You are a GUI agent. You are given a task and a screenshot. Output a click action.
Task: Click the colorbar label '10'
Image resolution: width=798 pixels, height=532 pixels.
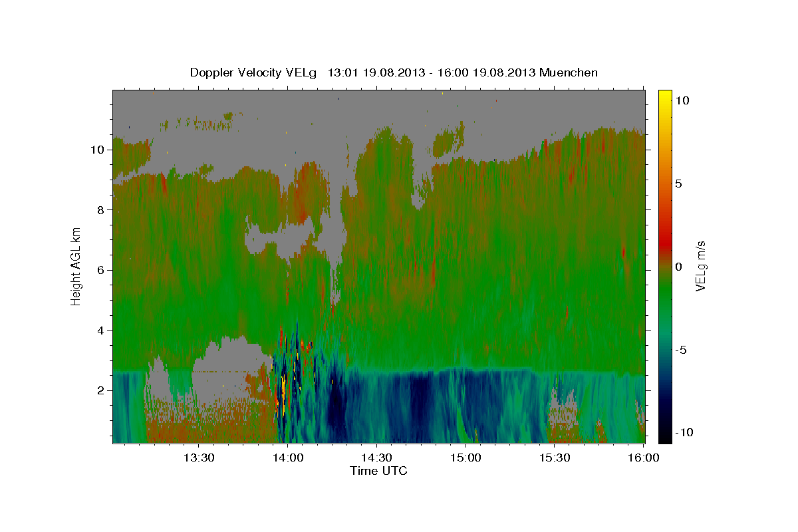point(683,100)
